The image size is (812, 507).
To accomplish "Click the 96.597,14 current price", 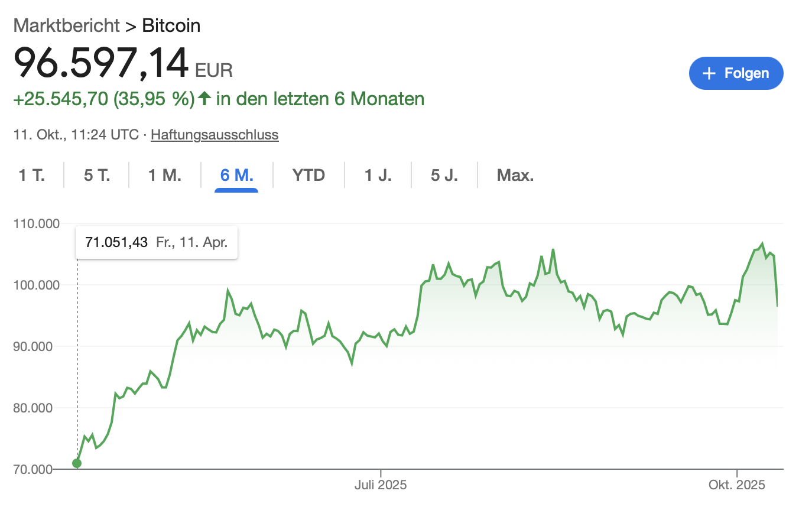I will pos(101,63).
